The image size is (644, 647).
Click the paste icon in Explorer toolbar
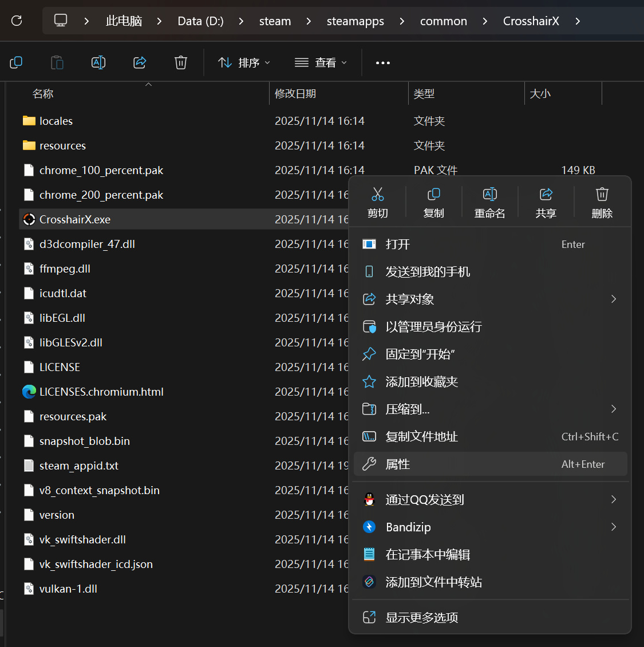[x=57, y=63]
